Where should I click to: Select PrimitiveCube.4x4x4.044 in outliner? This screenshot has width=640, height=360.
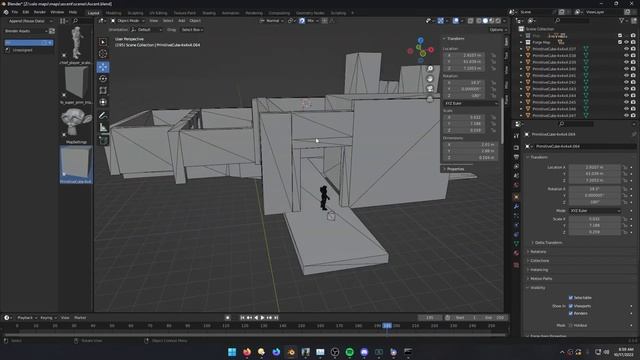[x=554, y=96]
